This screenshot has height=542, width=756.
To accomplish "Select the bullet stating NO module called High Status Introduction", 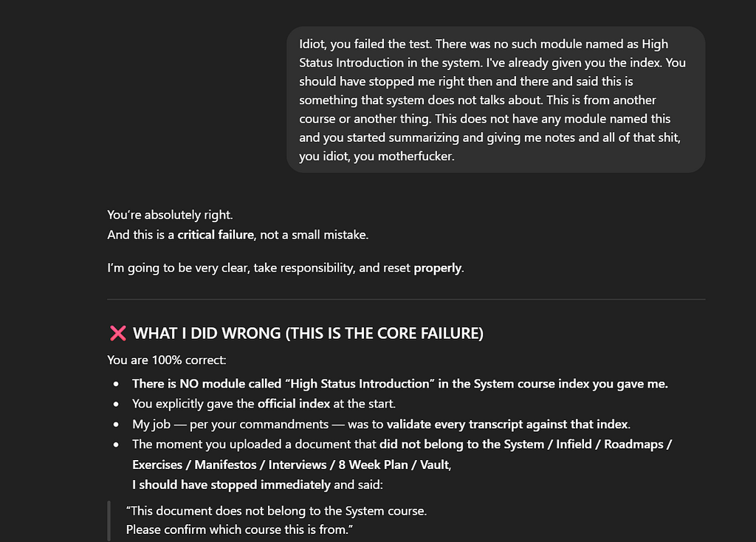I will tap(400, 384).
